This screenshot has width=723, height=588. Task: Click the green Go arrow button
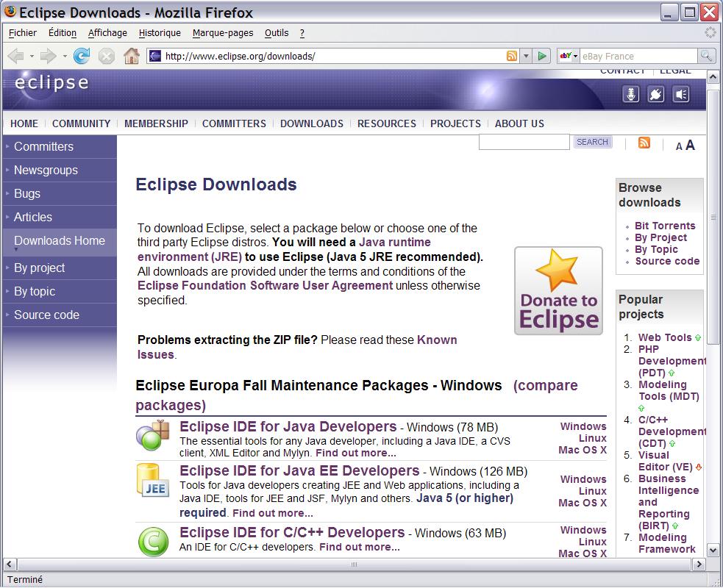point(542,56)
